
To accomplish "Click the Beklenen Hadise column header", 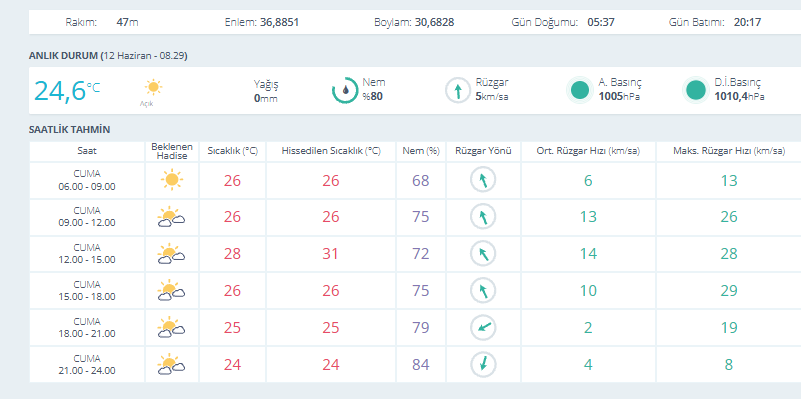I will click(172, 151).
